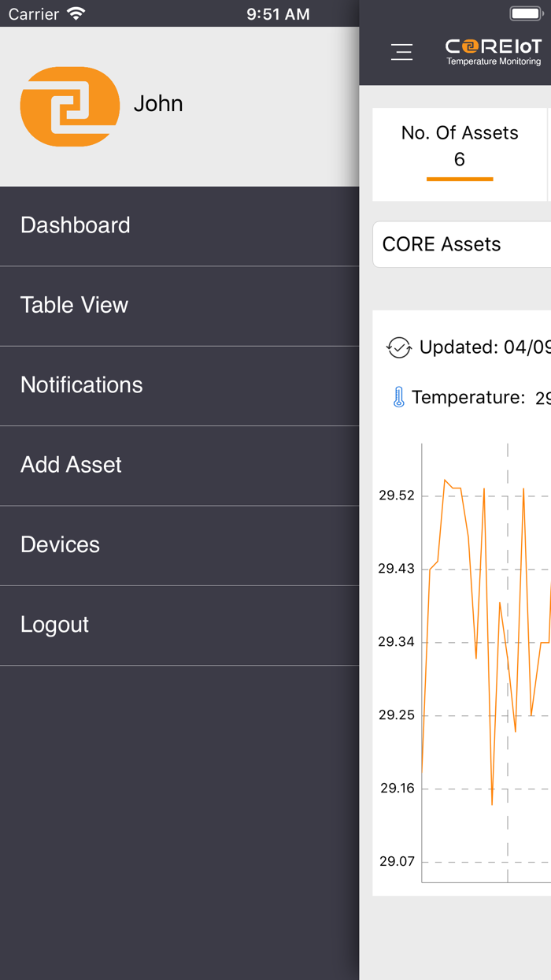
Task: Tap the orange progress underline below the asset count
Action: point(460,179)
